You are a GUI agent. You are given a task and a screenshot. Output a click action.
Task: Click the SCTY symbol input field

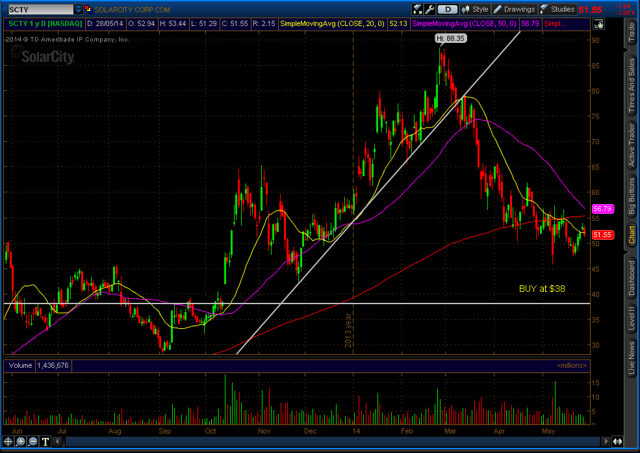40,9
